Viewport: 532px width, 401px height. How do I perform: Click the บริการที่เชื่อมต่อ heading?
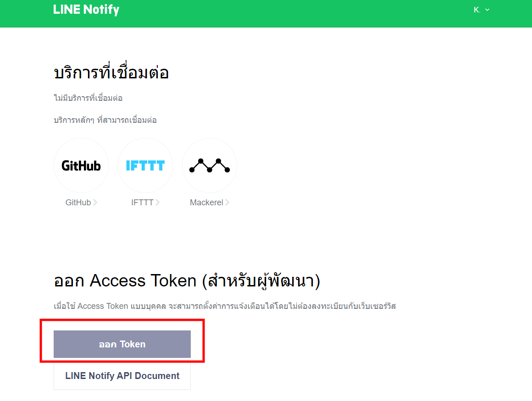pos(111,71)
